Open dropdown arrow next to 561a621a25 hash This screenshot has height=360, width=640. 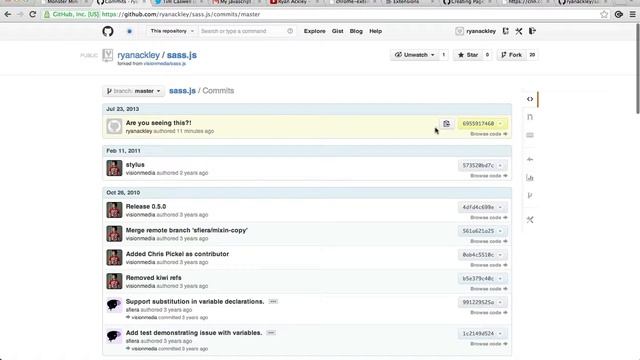tap(500, 231)
